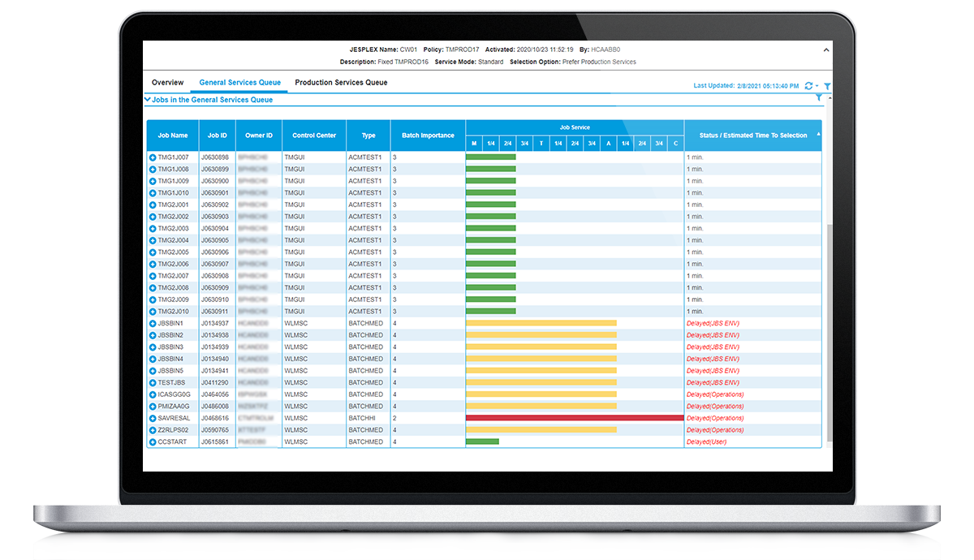Open the refresh interval dropdown arrow
Image resolution: width=974 pixels, height=560 pixels.
coord(817,86)
